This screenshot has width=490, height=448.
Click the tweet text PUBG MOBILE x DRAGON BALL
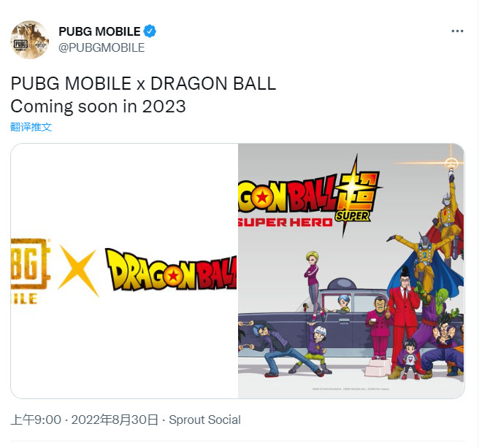(x=143, y=84)
